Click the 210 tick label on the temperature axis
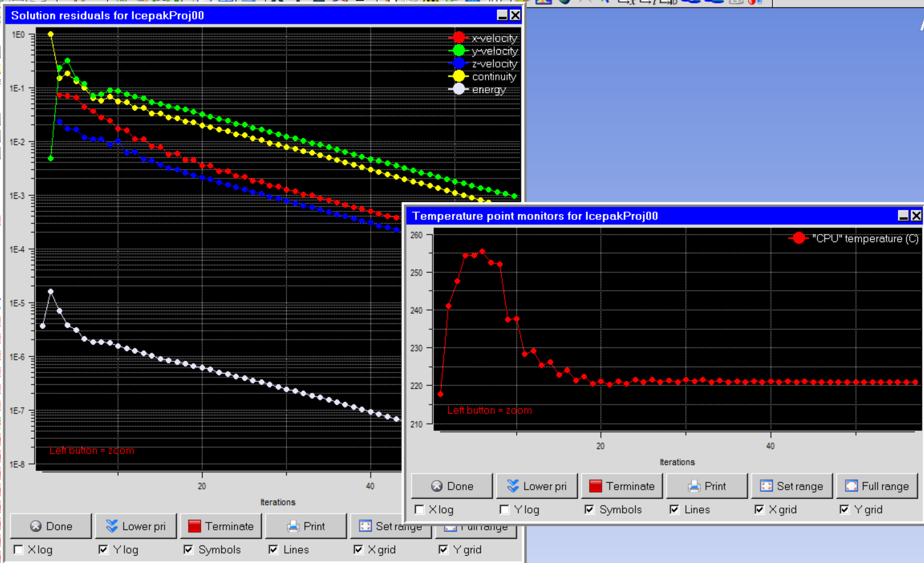The image size is (924, 563). coord(416,424)
